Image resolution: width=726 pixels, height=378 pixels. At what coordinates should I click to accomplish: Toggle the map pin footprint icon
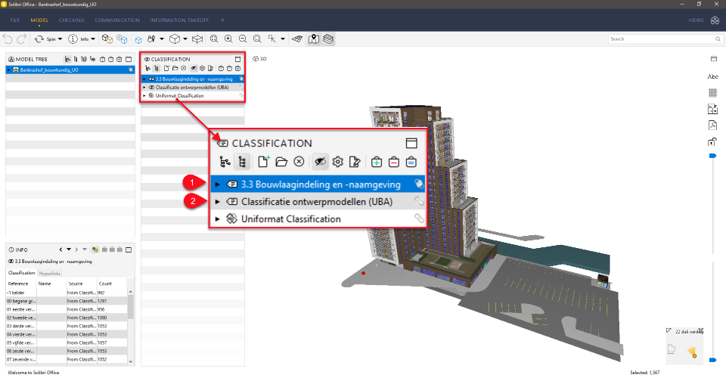pyautogui.click(x=313, y=39)
